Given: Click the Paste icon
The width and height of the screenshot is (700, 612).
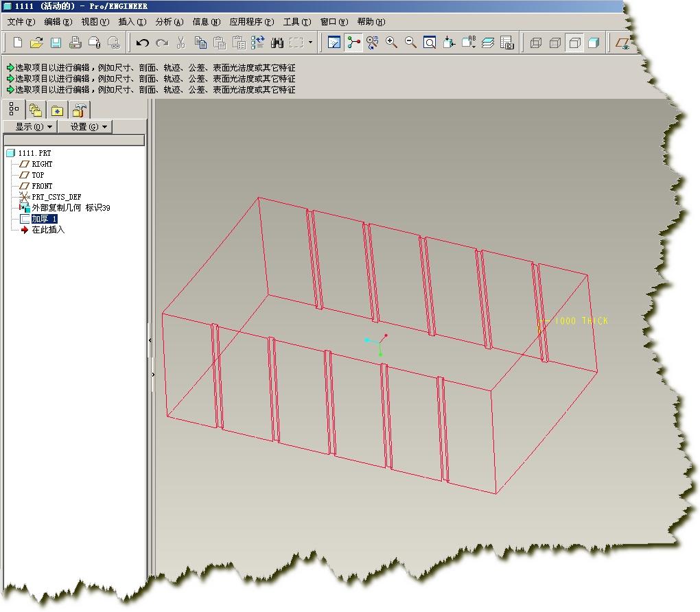Looking at the screenshot, I should (x=220, y=43).
